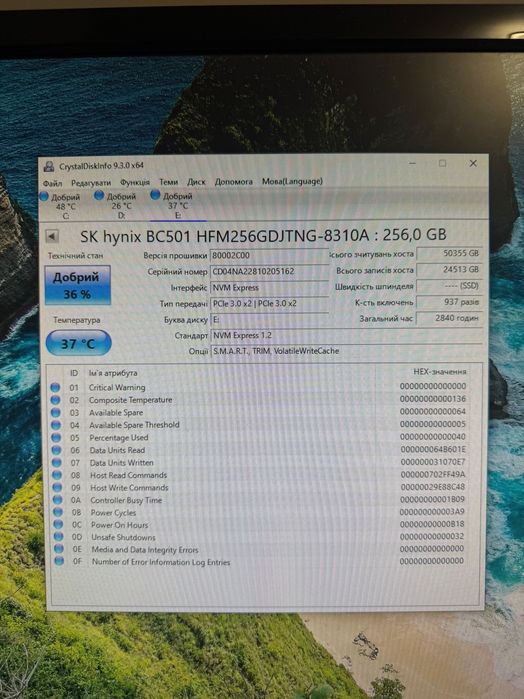The image size is (524, 699).
Task: Click hex value 00000000003A9
Action: pyautogui.click(x=432, y=512)
